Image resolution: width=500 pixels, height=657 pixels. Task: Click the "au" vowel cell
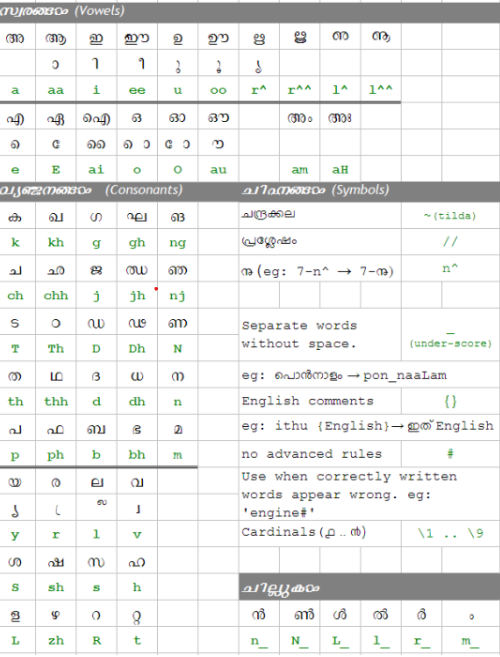[x=218, y=170]
